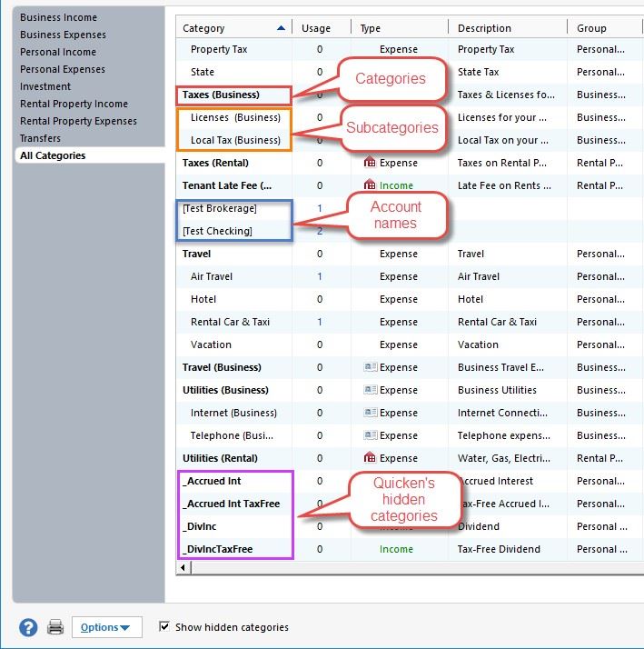The image size is (644, 649).
Task: Click rental house icon in Tenant Late Fee row
Action: (369, 185)
